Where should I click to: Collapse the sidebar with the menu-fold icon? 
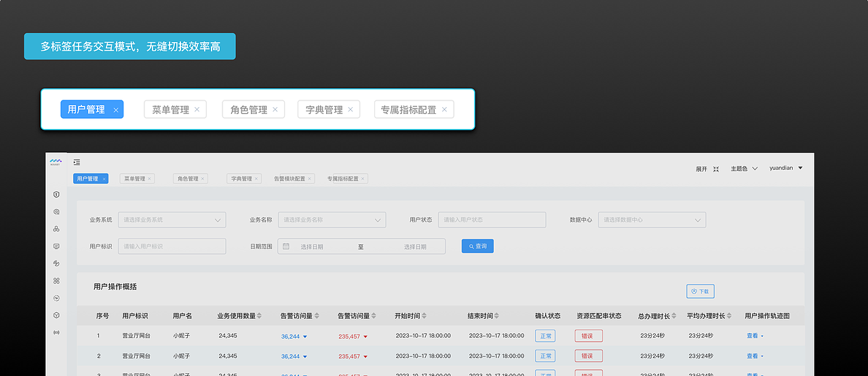click(x=77, y=162)
